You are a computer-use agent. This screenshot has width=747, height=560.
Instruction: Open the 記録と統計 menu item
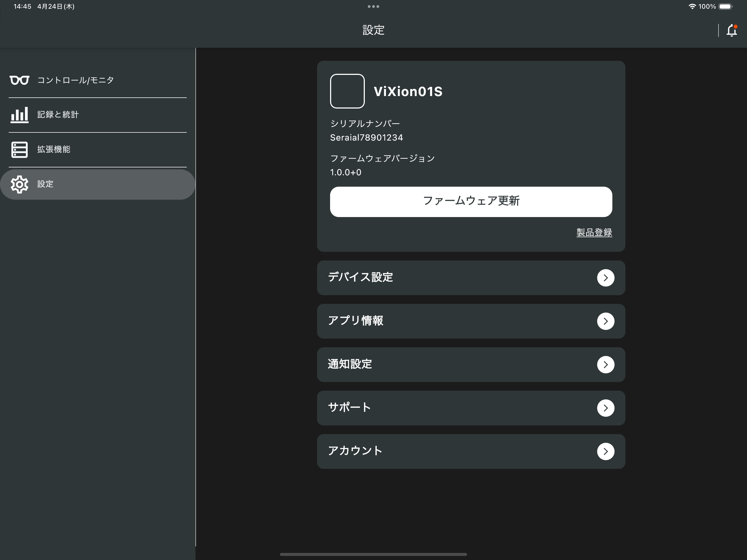(x=98, y=115)
